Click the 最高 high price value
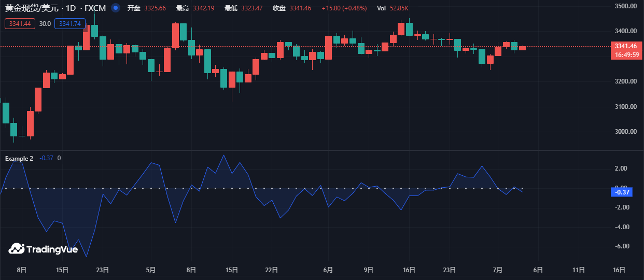 (x=203, y=8)
